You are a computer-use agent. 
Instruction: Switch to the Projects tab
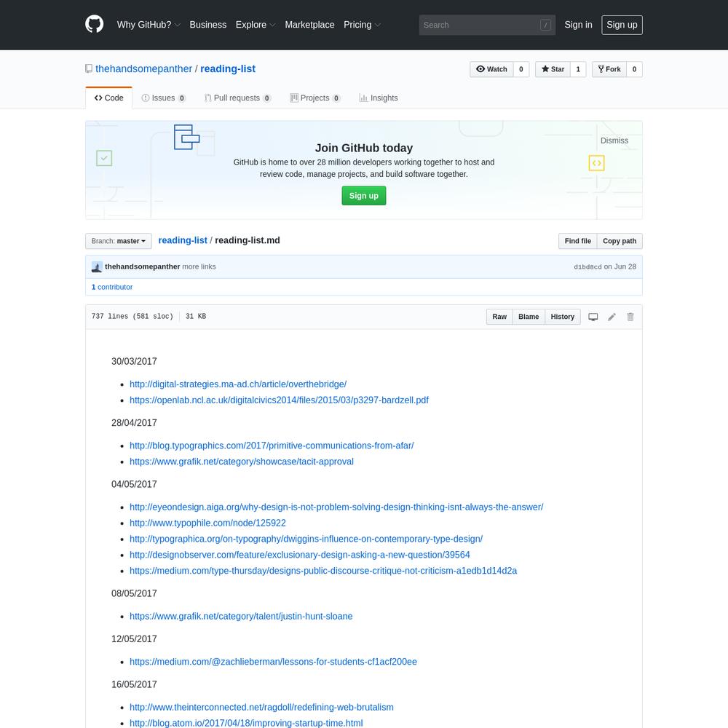315,98
